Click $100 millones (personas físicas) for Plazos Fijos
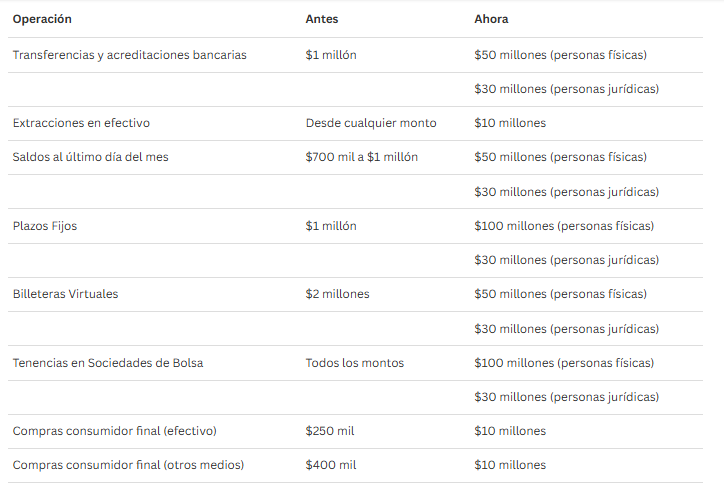Screen dimensions: 724x487 click(564, 226)
